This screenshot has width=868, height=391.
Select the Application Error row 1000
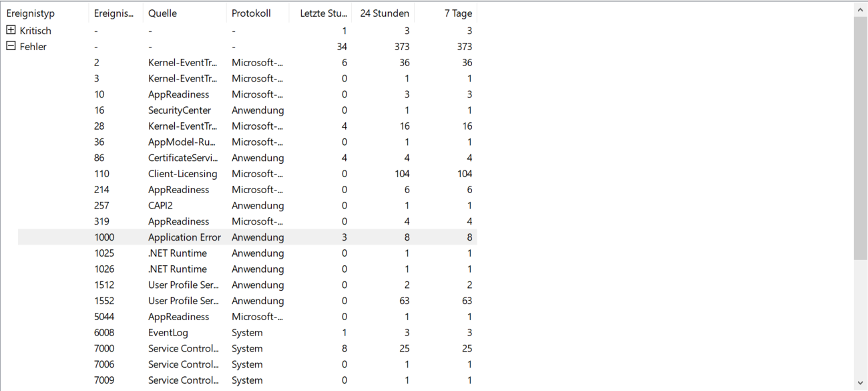pyautogui.click(x=184, y=237)
